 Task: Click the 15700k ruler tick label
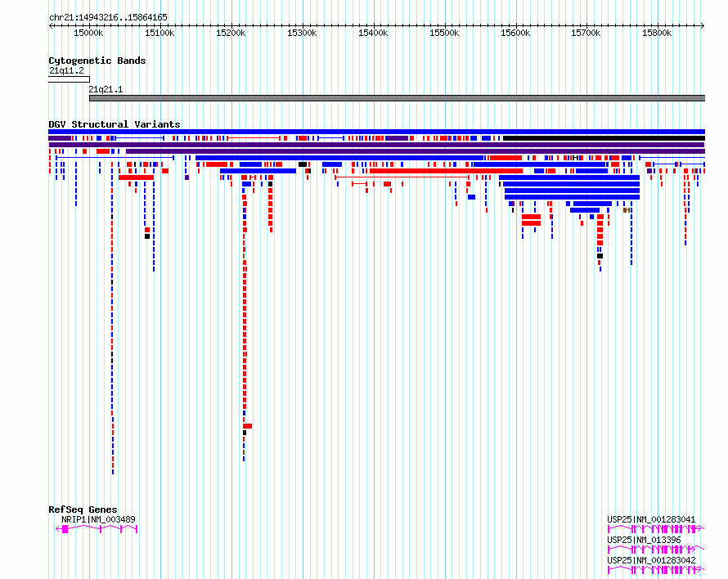pyautogui.click(x=586, y=33)
